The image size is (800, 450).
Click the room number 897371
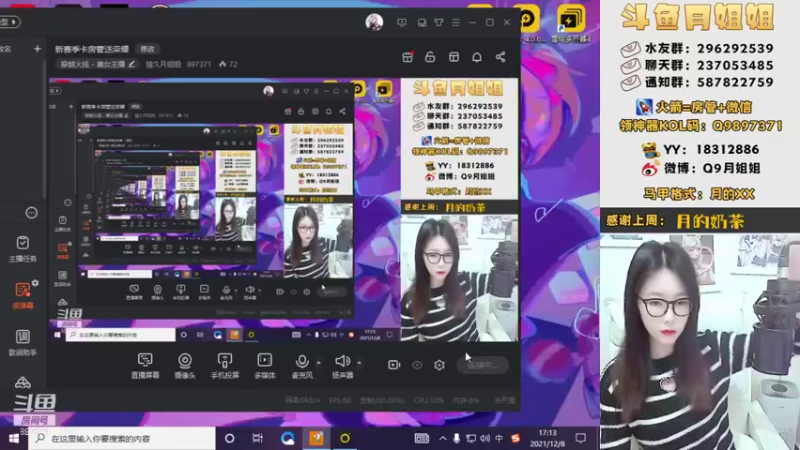[x=199, y=64]
